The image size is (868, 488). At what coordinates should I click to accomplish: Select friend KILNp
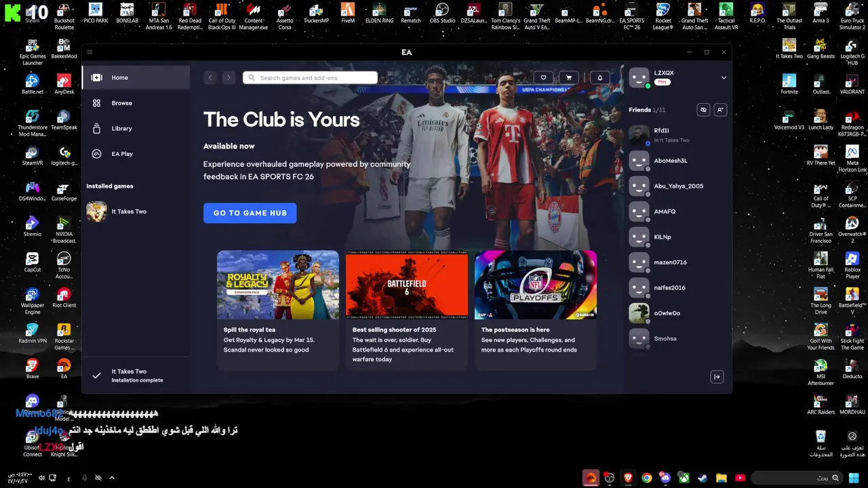(x=678, y=237)
